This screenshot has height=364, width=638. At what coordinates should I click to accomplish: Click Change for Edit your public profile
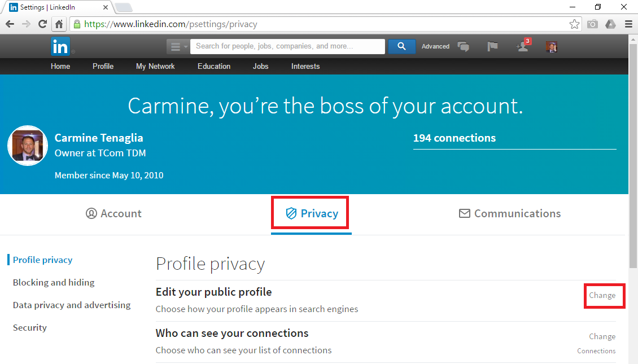click(x=602, y=295)
